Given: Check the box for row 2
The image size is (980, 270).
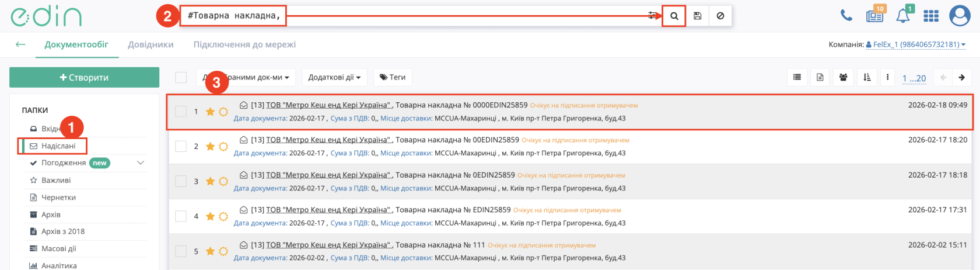Looking at the screenshot, I should [x=181, y=146].
